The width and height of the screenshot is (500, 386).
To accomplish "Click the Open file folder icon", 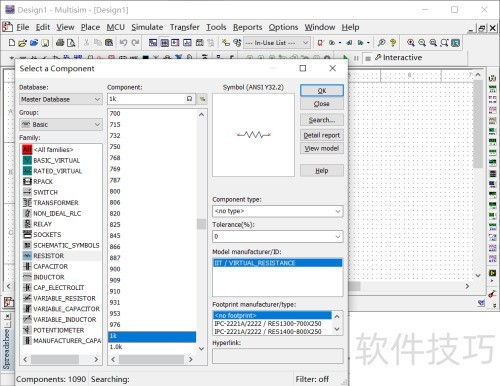I will click(x=23, y=43).
